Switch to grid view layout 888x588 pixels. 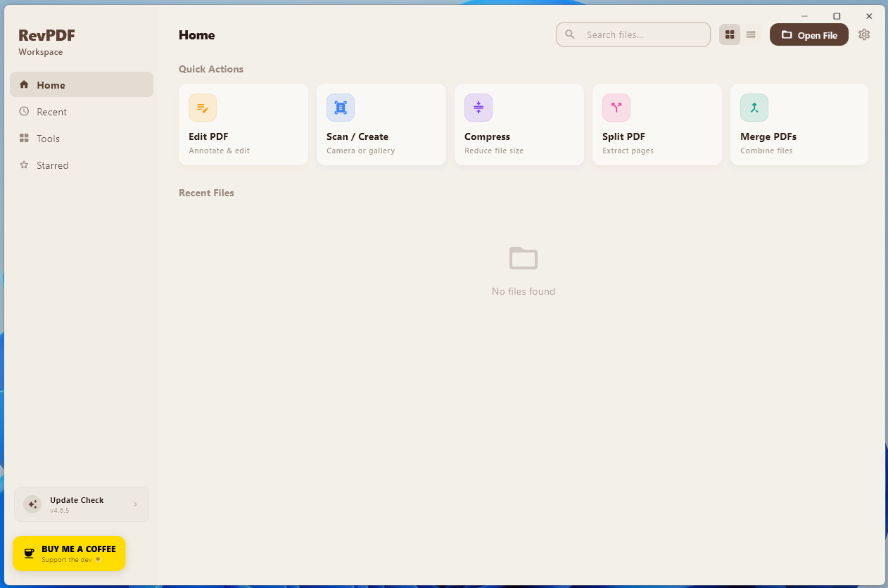730,34
